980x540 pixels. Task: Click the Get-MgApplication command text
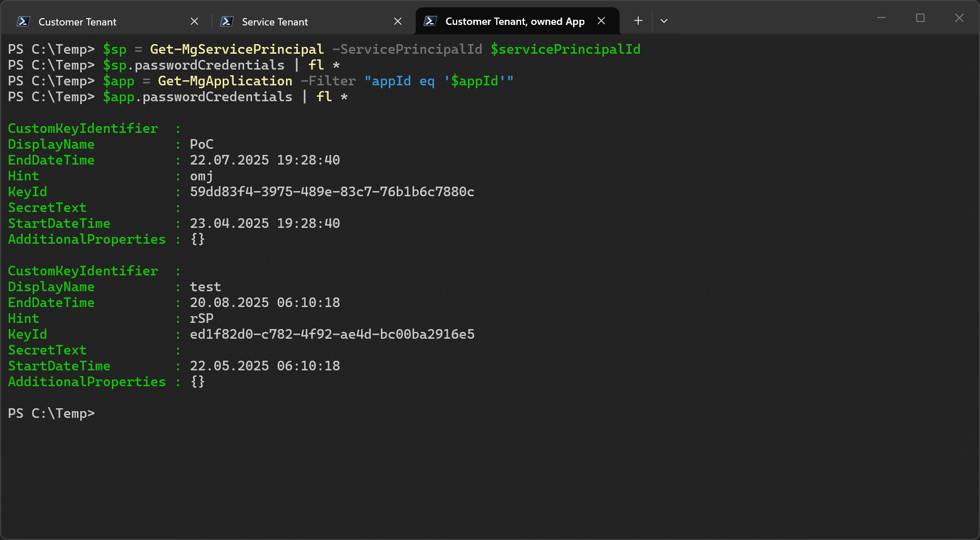[225, 81]
